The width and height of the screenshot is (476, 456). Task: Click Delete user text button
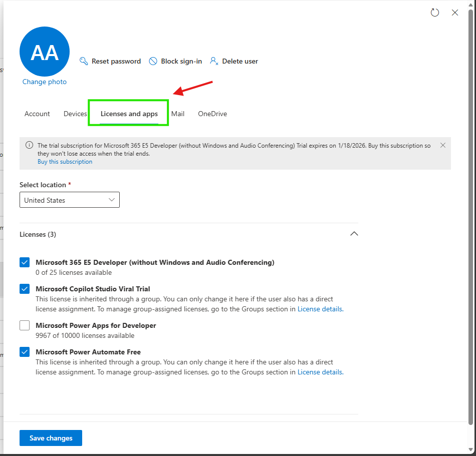pyautogui.click(x=240, y=61)
